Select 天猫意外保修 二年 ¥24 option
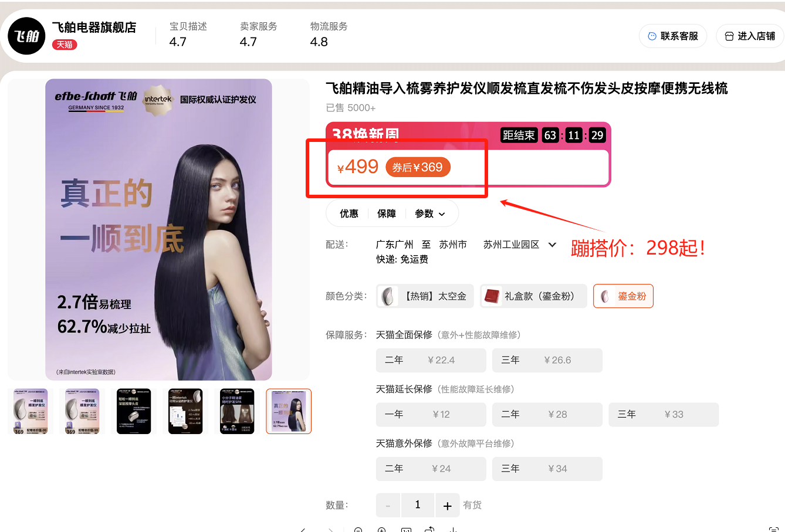The height and width of the screenshot is (532, 785). pos(431,469)
